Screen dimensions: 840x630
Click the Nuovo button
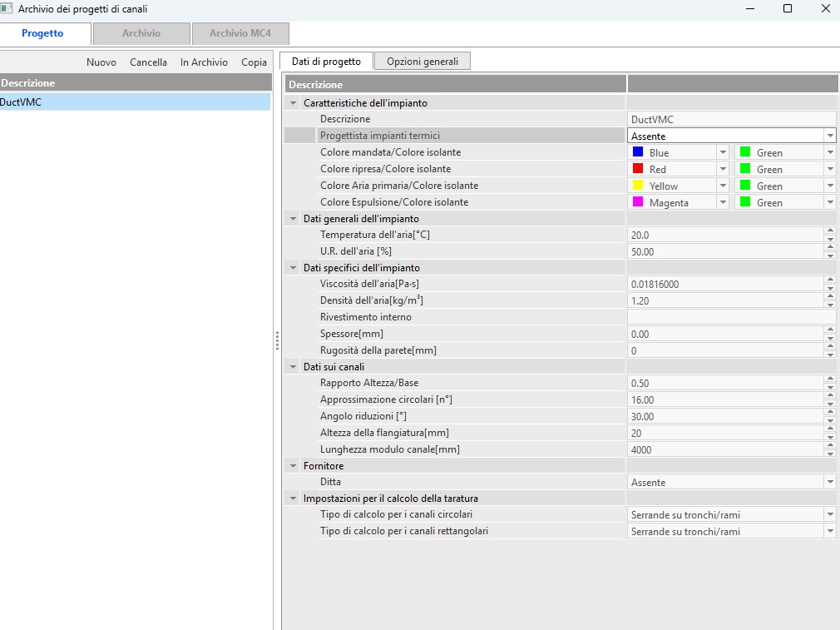(x=101, y=62)
